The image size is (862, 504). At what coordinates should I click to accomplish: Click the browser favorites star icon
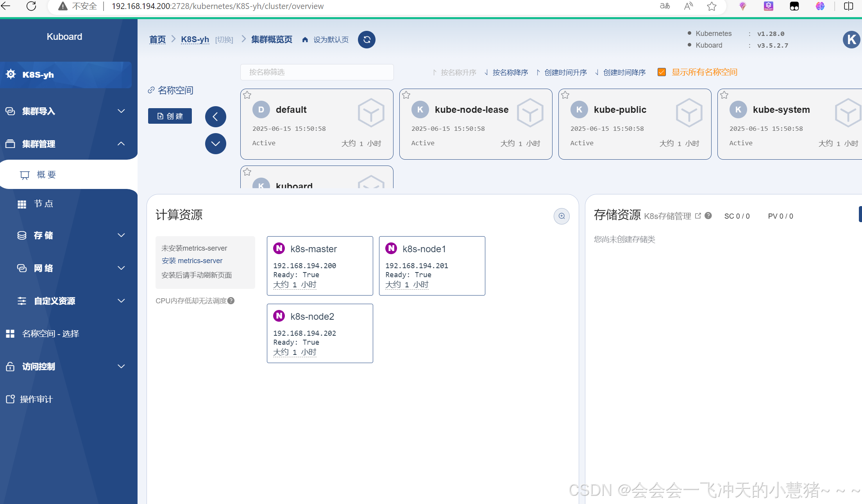tap(712, 6)
